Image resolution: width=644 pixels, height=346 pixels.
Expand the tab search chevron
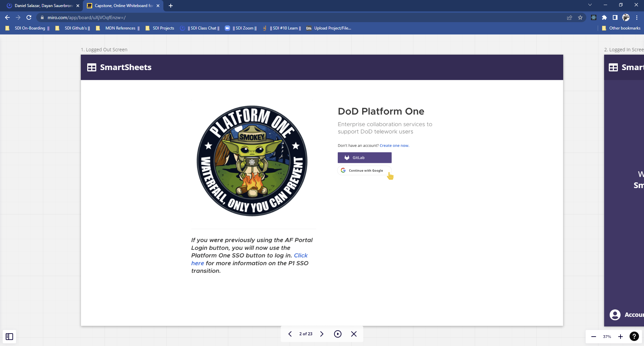click(590, 5)
